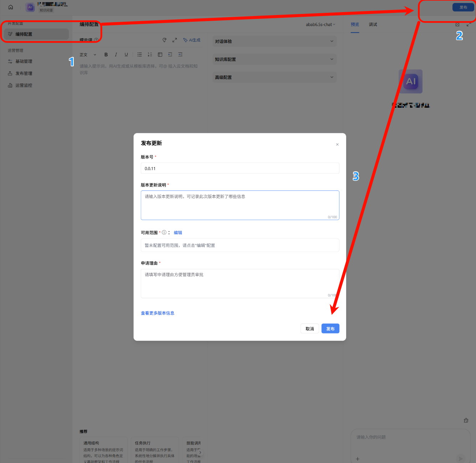Open the abab6.5s-chat model dropdown
The width and height of the screenshot is (476, 463).
320,25
